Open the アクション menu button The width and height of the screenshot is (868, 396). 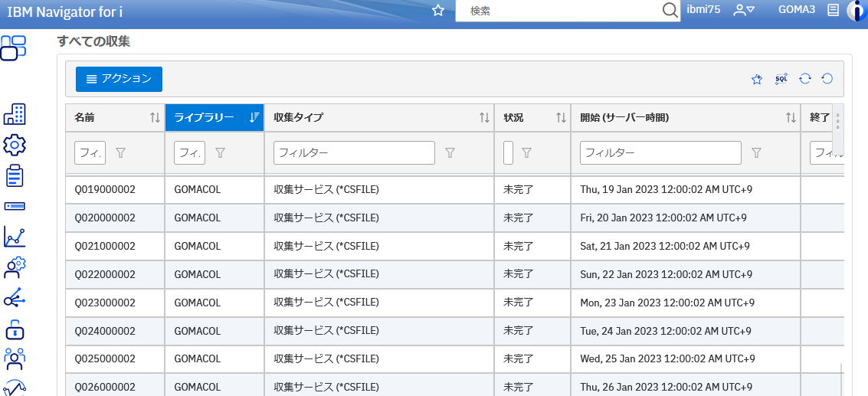pos(119,79)
